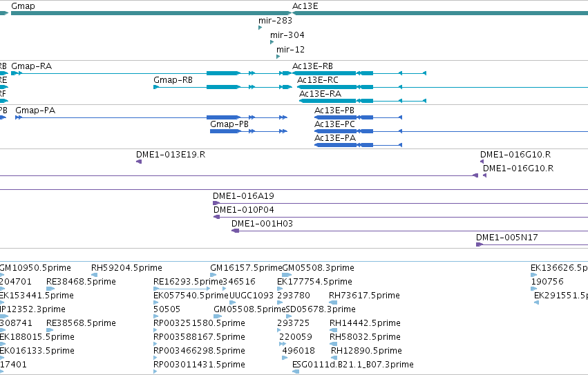Select the RP003011431.5prime EST label
588x375 pixels.
pos(199,365)
